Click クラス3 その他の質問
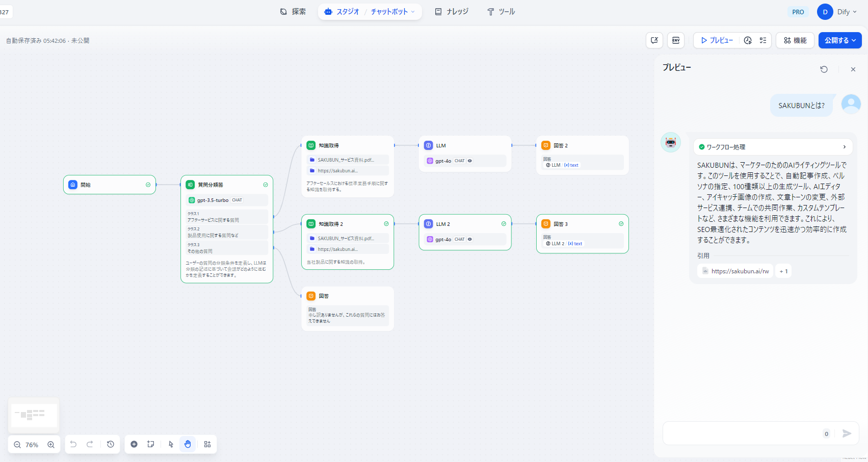Image resolution: width=868 pixels, height=462 pixels. (227, 248)
